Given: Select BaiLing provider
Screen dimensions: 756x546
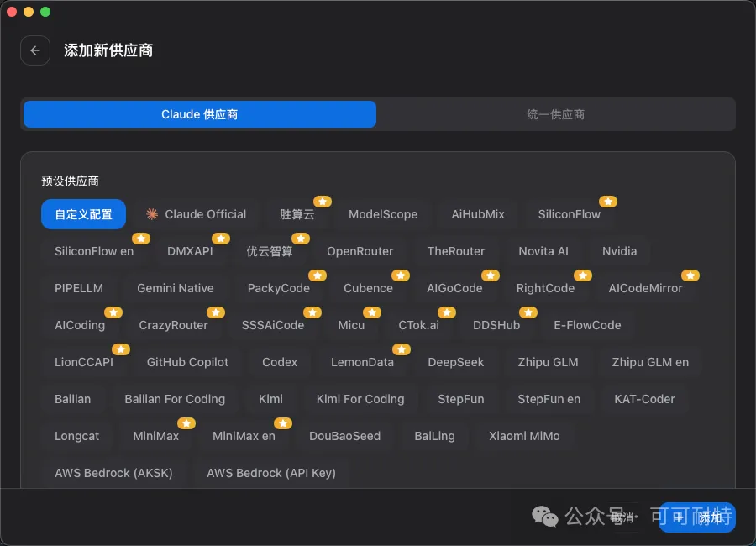Looking at the screenshot, I should 435,436.
